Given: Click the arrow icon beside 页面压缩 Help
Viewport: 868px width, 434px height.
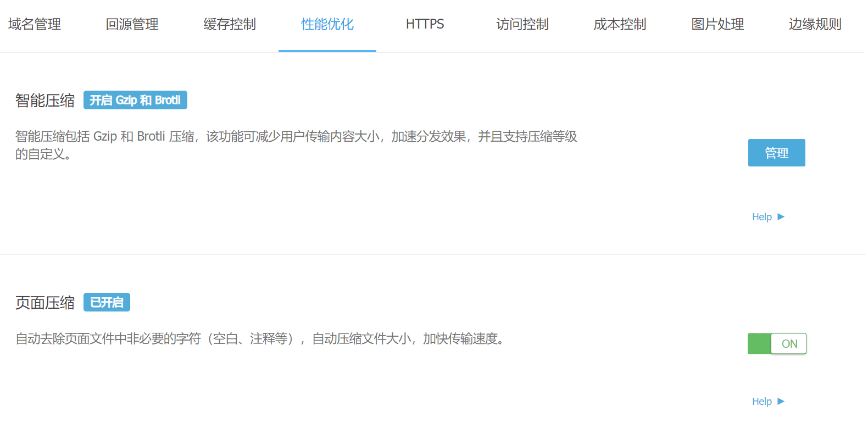Looking at the screenshot, I should 781,401.
